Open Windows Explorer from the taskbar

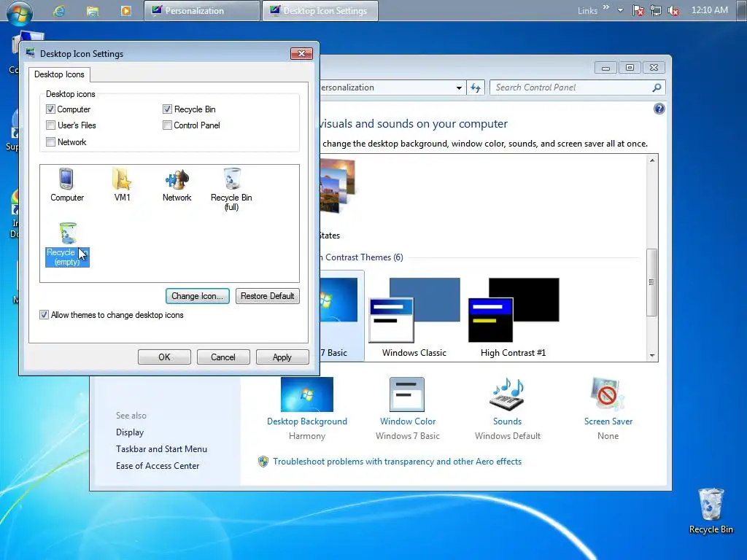click(x=93, y=11)
